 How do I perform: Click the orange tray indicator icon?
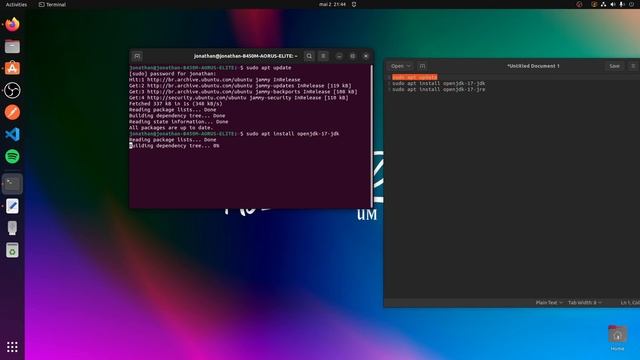pos(594,4)
